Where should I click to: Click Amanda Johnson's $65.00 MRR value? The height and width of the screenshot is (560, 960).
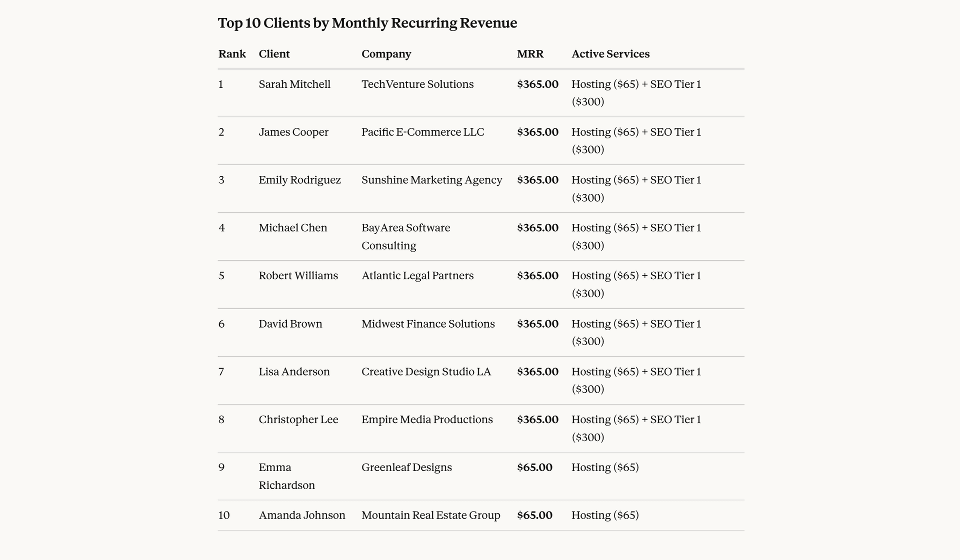534,516
